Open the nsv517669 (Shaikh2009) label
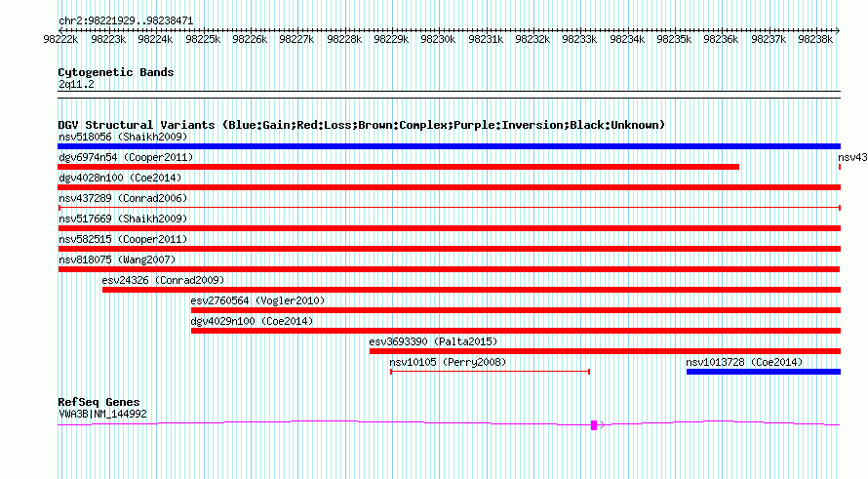The image size is (868, 479). tap(123, 219)
